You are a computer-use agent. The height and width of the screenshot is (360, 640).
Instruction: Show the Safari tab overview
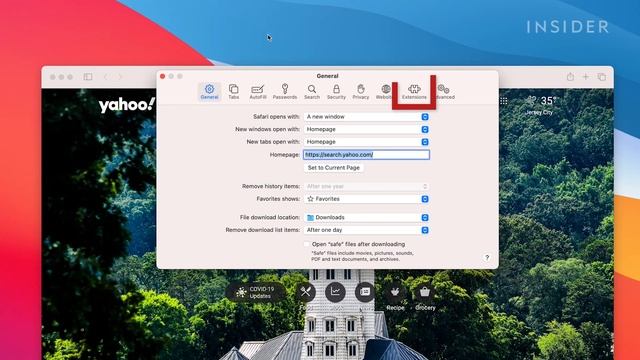[x=602, y=77]
